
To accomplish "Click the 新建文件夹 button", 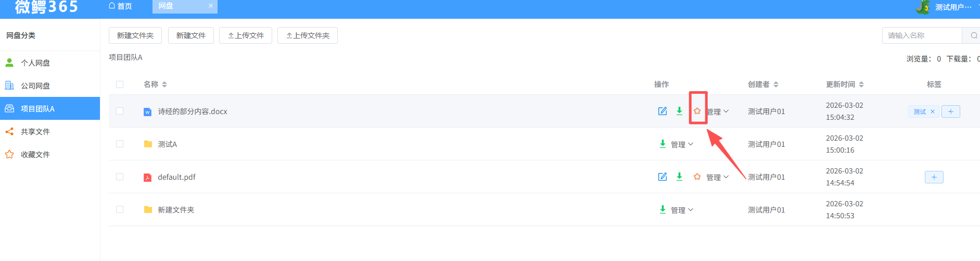I will coord(135,35).
